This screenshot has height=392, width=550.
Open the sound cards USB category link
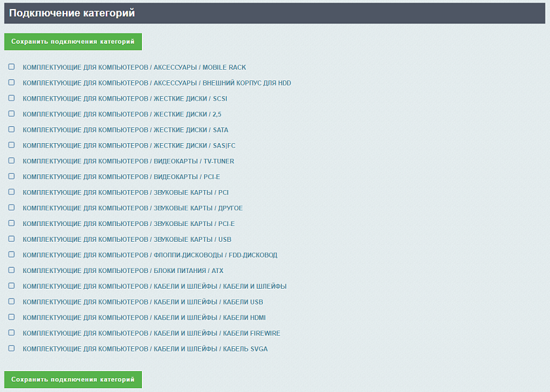coord(127,240)
